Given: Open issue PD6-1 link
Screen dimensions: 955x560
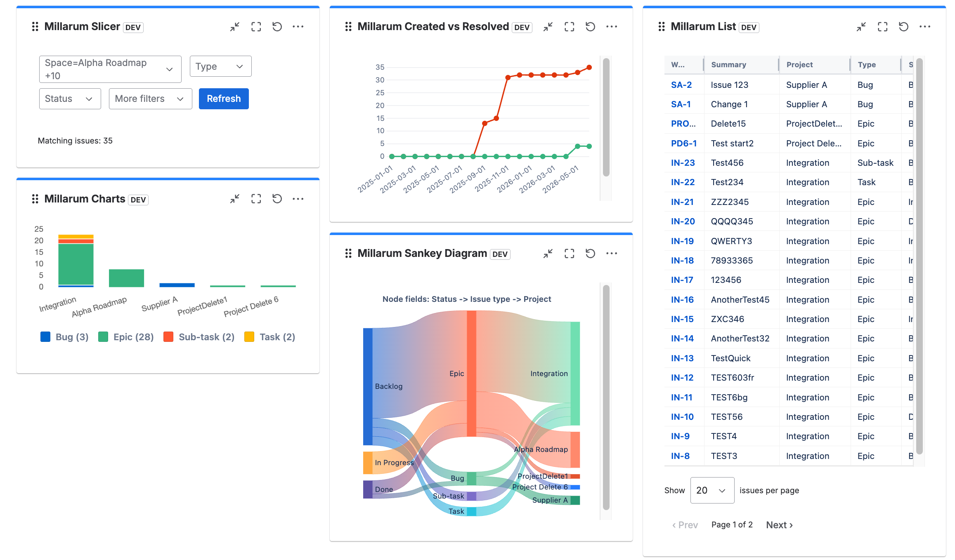Looking at the screenshot, I should coord(683,144).
